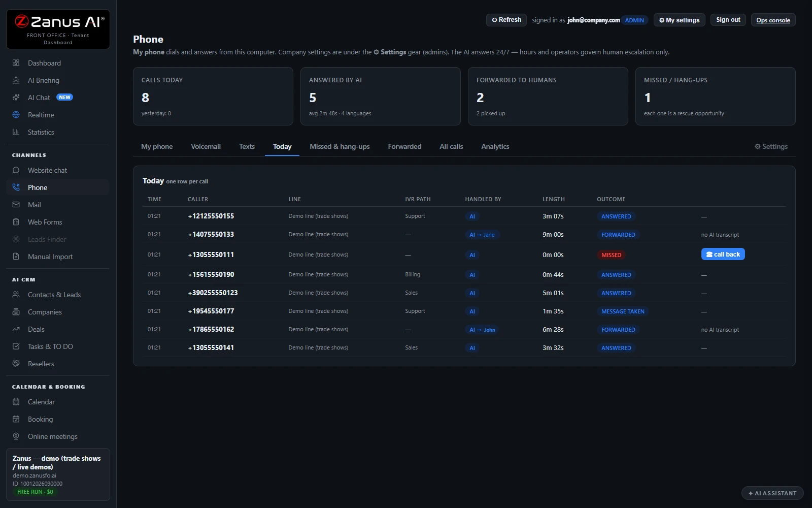The image size is (812, 508).
Task: Open the Analytics tab
Action: pos(495,146)
